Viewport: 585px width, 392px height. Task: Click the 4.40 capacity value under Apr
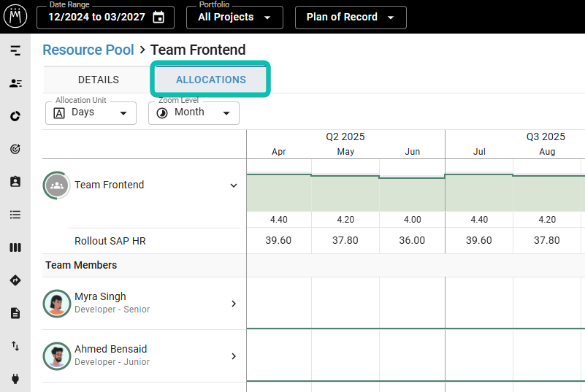click(279, 219)
